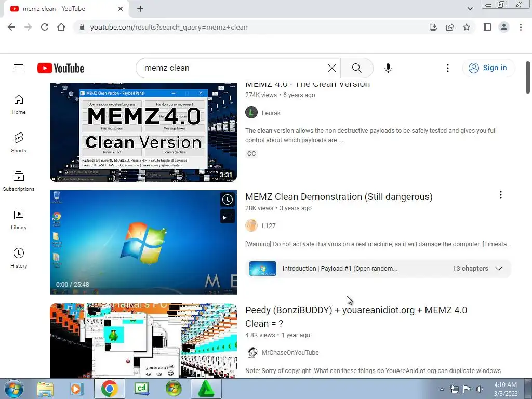Open the MEMZ 4.0 Clean Version thumbnail
This screenshot has height=399, width=532.
point(143,132)
